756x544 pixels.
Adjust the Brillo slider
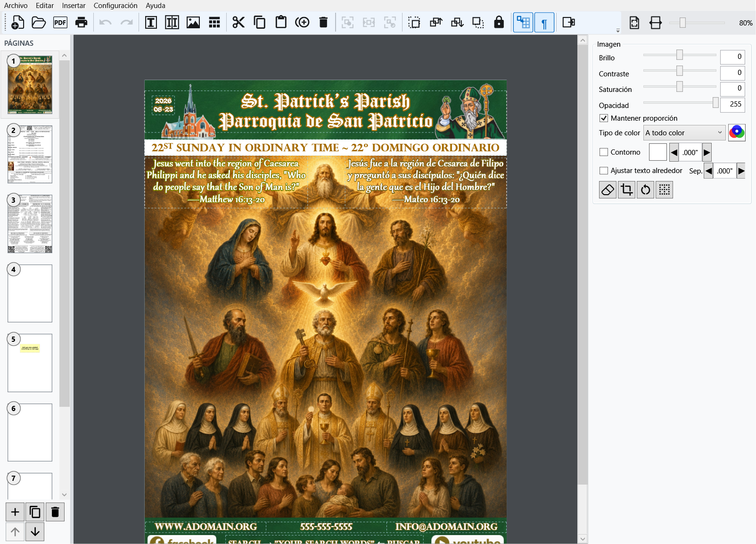tap(680, 55)
